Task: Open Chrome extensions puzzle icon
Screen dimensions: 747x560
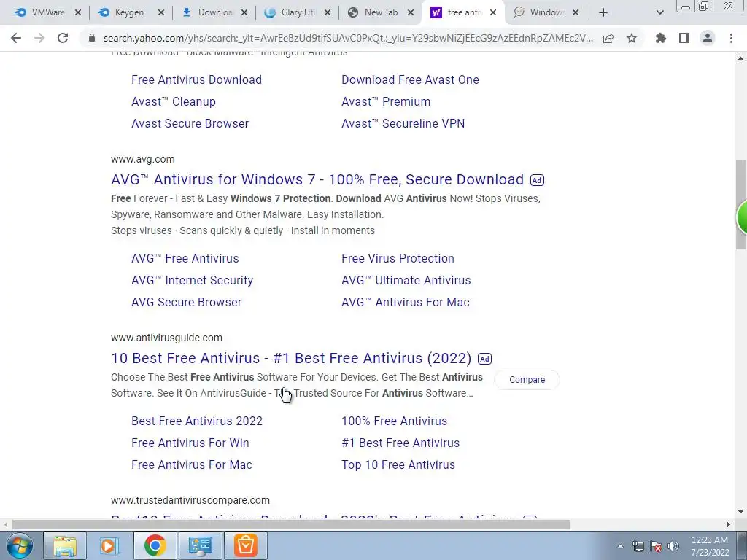Action: [661, 38]
